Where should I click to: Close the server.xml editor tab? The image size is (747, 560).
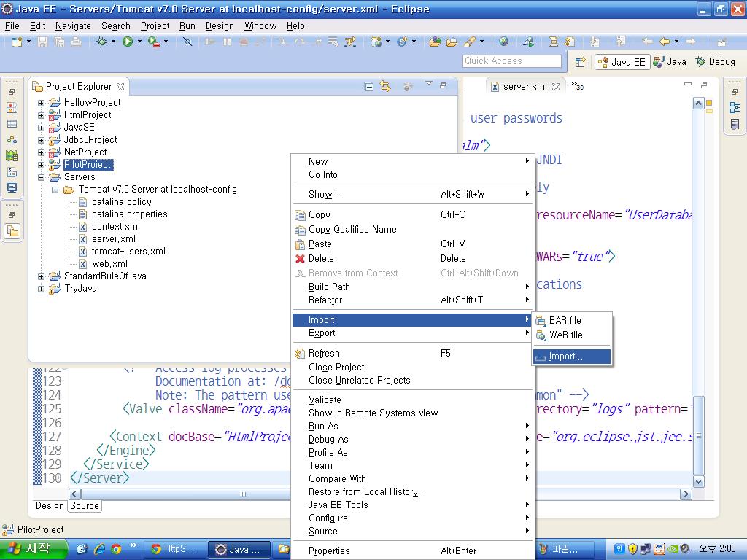[x=555, y=87]
